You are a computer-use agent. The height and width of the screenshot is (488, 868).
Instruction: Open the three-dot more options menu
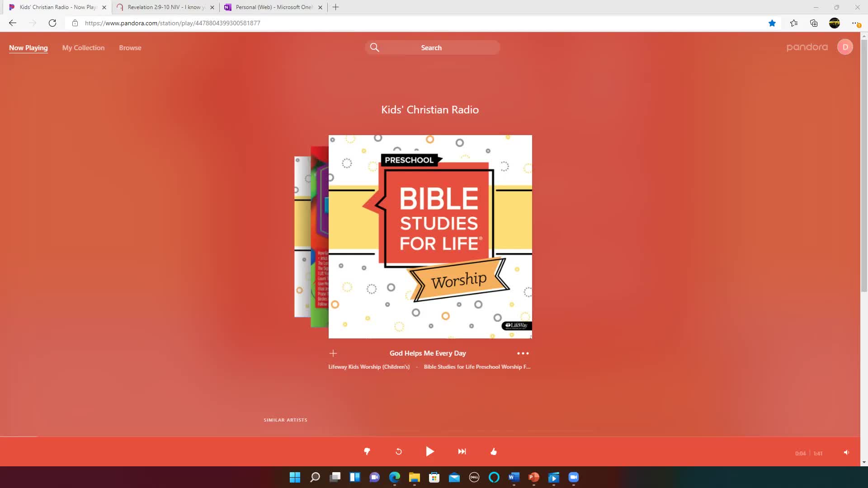pos(523,353)
